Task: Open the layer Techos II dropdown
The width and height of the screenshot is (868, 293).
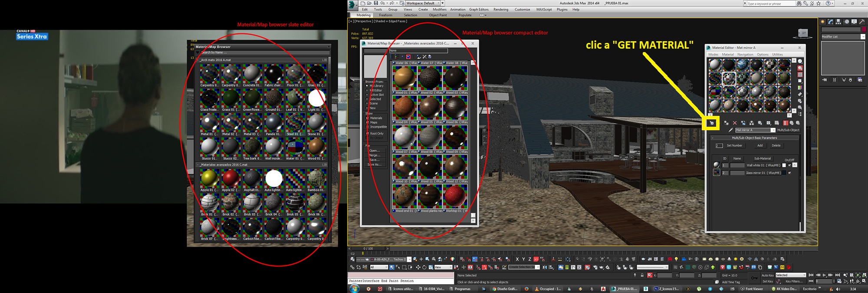Action: pyautogui.click(x=409, y=259)
